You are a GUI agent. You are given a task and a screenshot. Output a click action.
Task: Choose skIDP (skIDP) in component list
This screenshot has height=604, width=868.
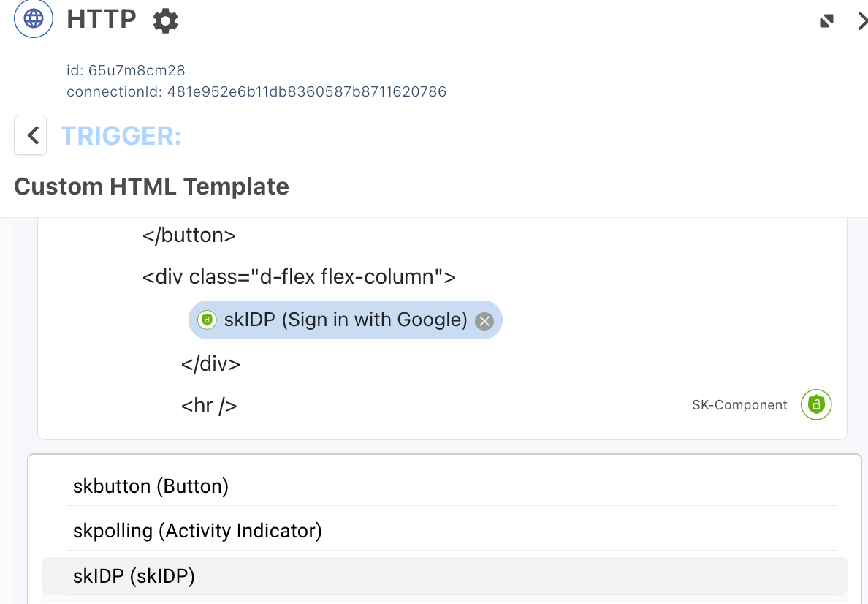click(134, 576)
